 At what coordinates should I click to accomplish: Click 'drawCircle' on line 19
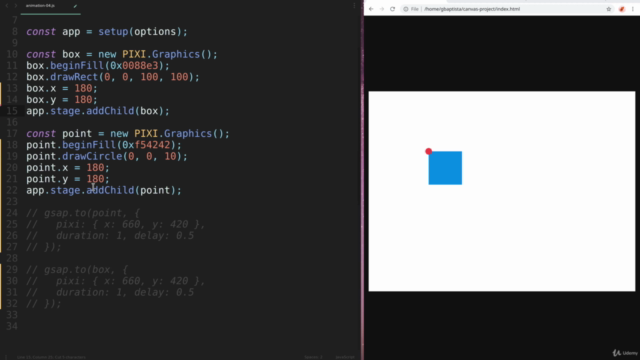92,156
